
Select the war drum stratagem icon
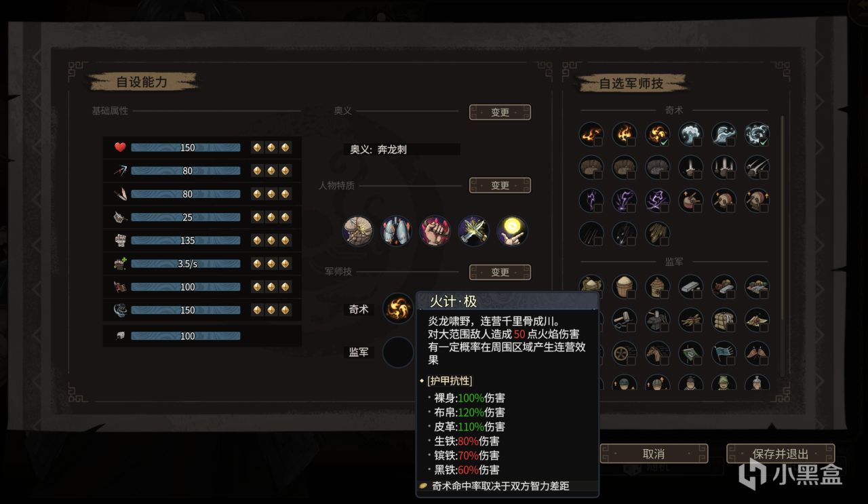point(691,200)
